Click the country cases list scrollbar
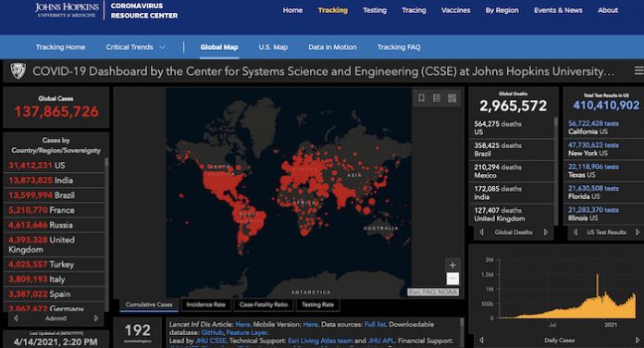 tap(106, 234)
